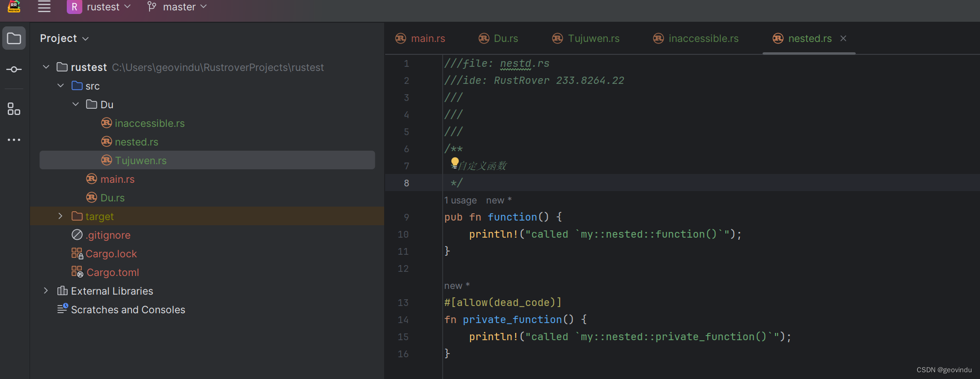
Task: Click the Rust file icon of inaccessible.rs in tree
Action: [107, 123]
